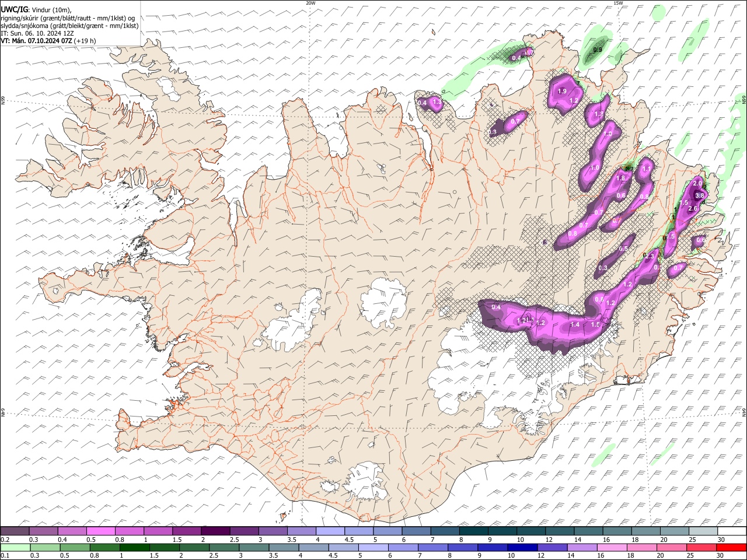Click the 2.0 precipitation value label
Screen dimensions: 747x560
[697, 184]
